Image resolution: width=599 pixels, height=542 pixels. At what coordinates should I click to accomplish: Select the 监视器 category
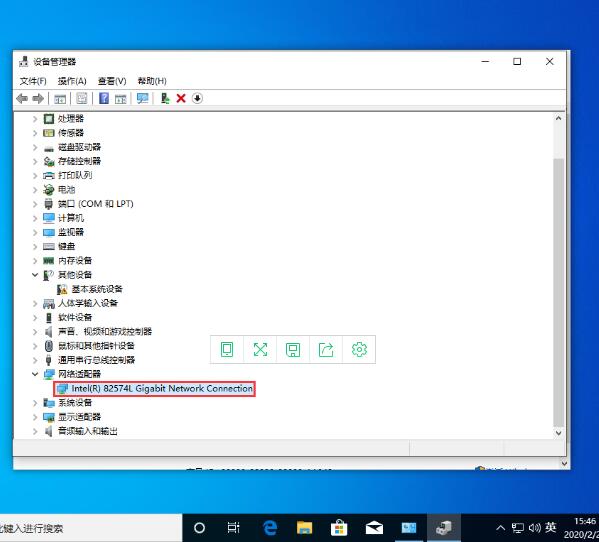coord(71,232)
